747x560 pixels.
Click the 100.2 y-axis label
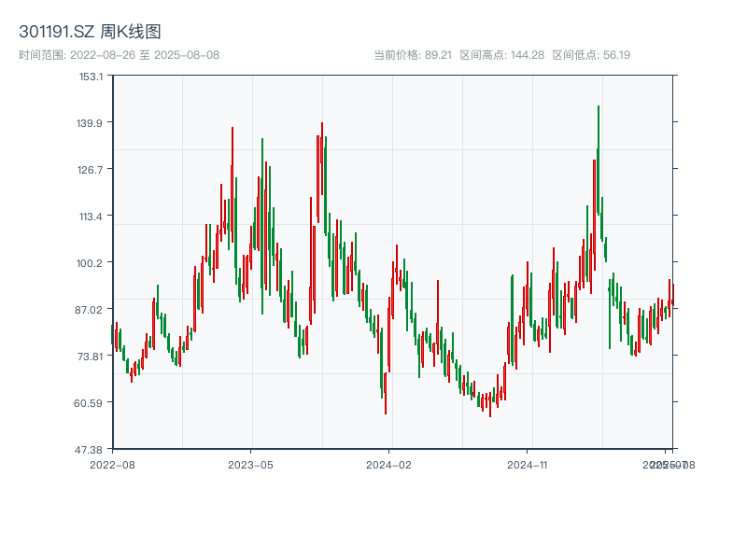click(x=86, y=262)
